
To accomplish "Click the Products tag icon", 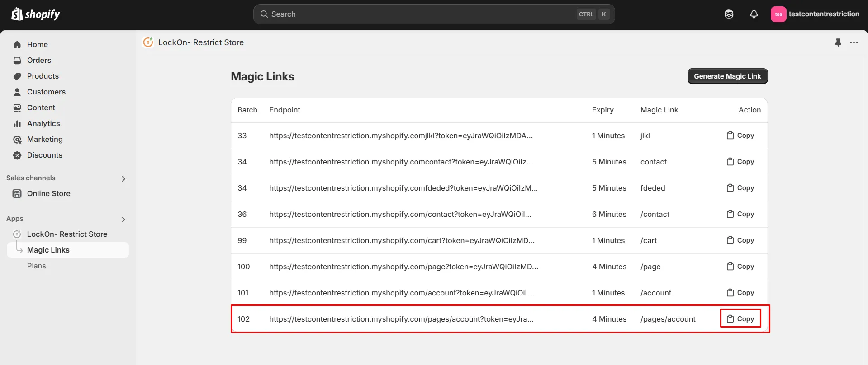I will click(x=17, y=76).
